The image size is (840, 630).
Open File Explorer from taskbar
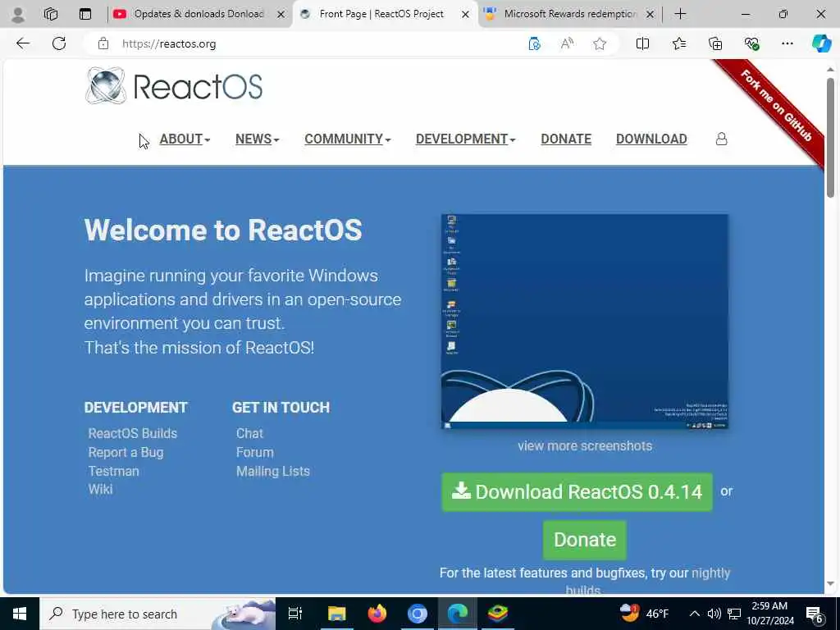pos(337,614)
